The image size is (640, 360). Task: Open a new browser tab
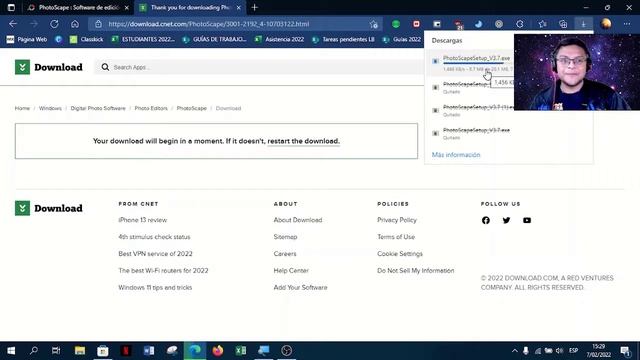point(254,7)
